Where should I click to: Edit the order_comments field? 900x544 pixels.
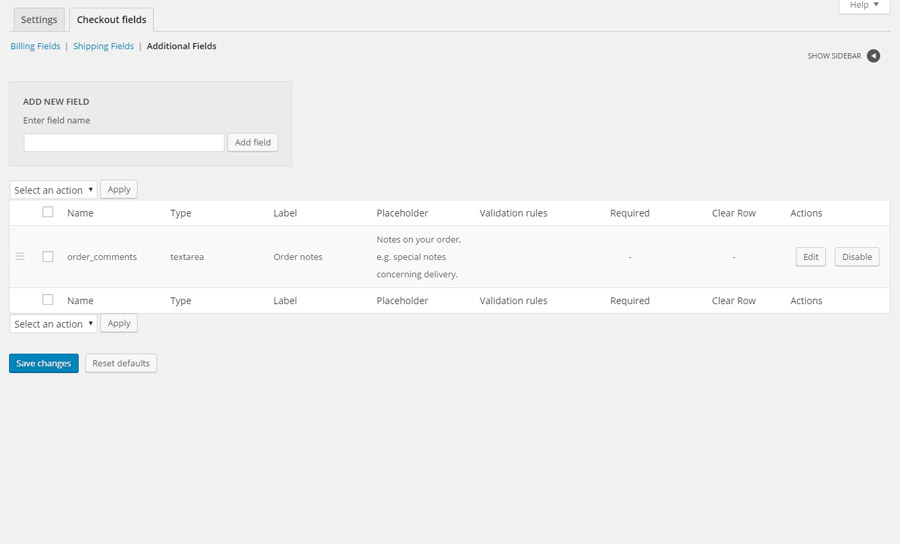pos(810,257)
